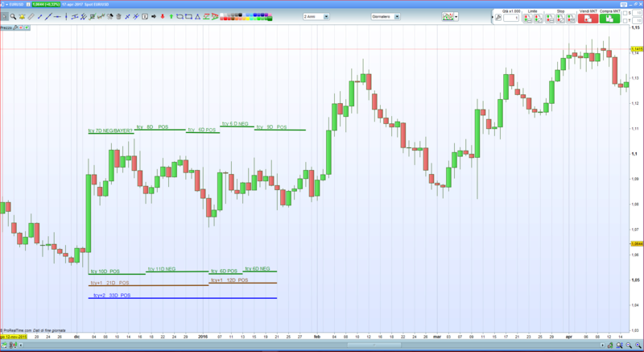644x352 pixels.
Task: Click the horizontal scrollbar thumb
Action: click(374, 345)
